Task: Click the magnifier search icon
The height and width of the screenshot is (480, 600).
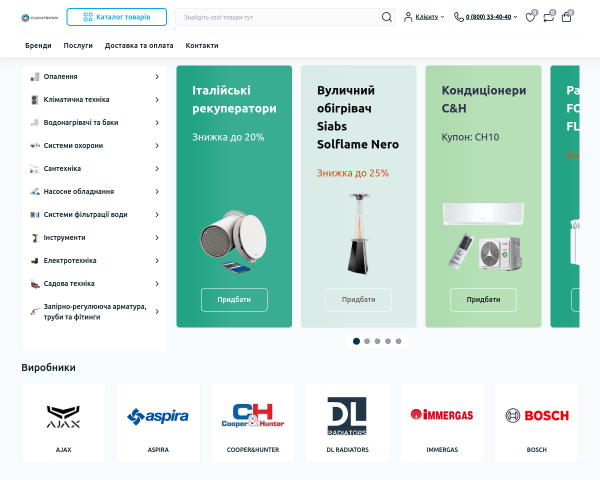Action: point(387,17)
